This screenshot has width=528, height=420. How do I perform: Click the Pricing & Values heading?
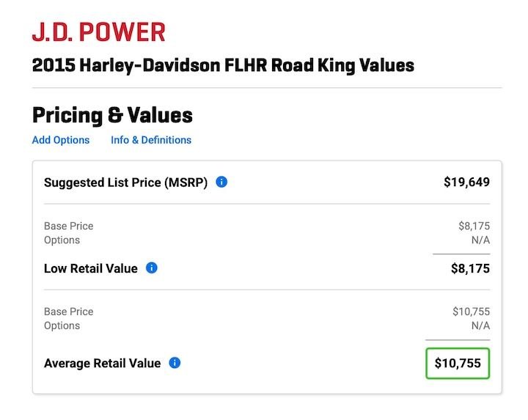pos(112,115)
